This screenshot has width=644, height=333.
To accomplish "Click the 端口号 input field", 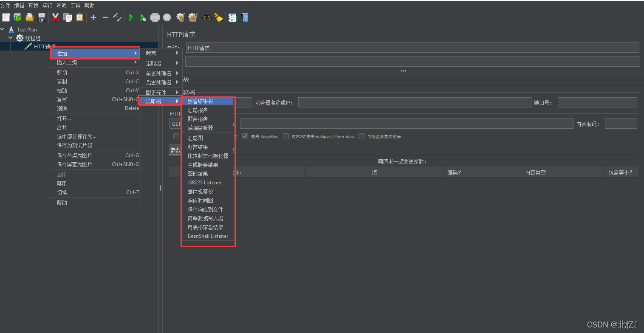I will point(597,102).
